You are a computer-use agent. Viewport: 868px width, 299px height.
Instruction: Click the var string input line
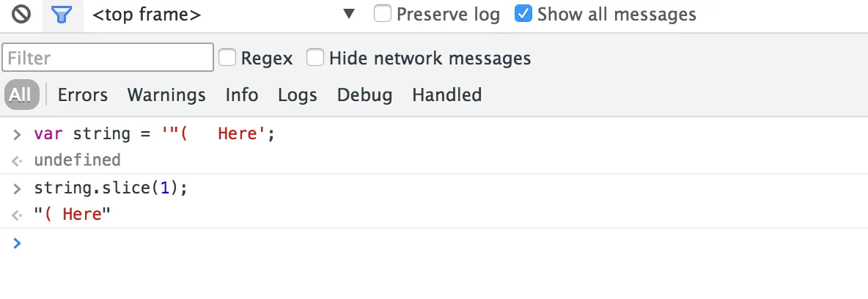(154, 135)
